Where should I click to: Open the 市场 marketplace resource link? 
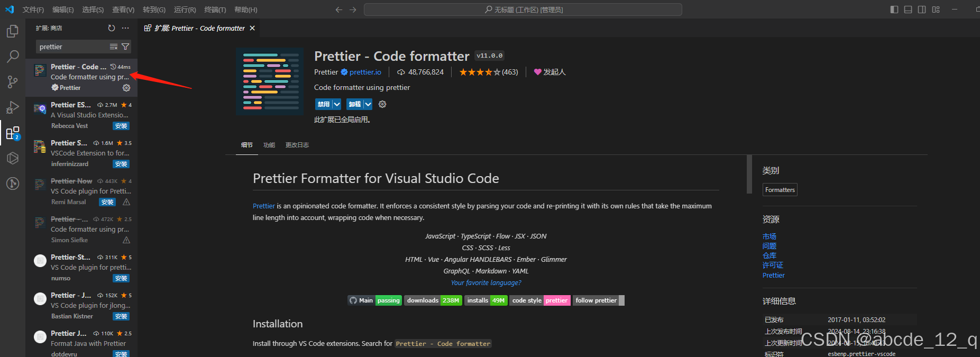click(x=770, y=236)
